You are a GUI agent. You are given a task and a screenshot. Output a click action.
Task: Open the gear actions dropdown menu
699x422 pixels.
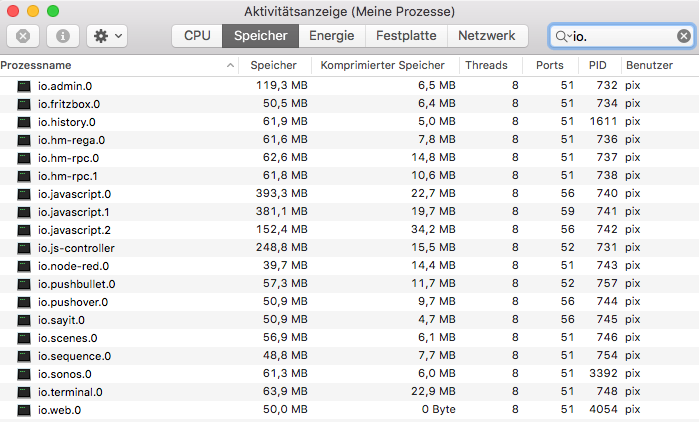point(106,36)
